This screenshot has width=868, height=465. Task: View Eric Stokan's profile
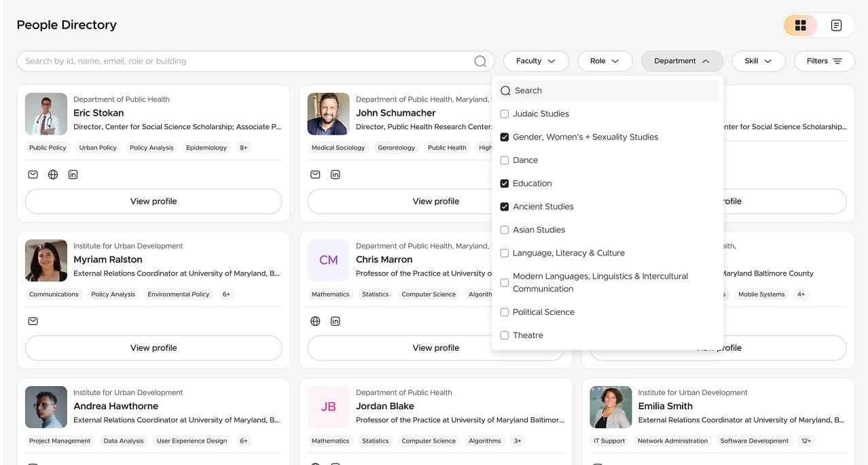[153, 201]
